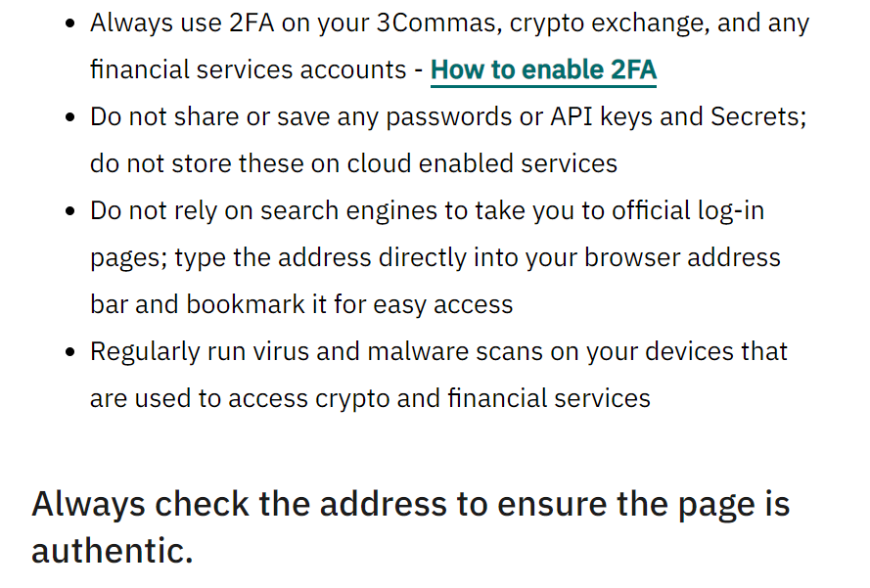Click the line about browser address
The height and width of the screenshot is (588, 870).
tap(435, 257)
